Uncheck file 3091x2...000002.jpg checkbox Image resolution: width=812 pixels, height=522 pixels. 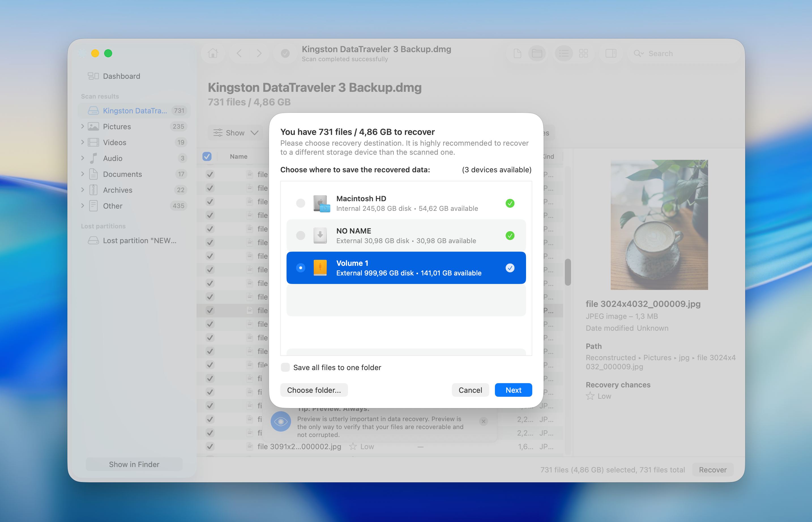[x=210, y=446]
